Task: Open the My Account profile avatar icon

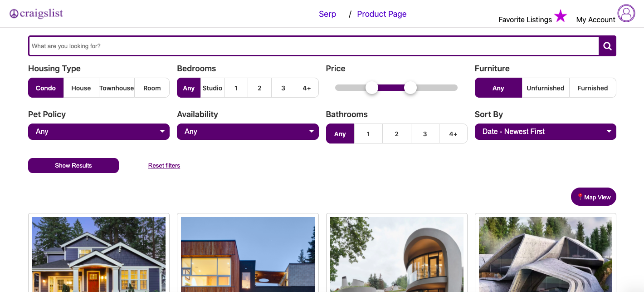Action: (626, 13)
